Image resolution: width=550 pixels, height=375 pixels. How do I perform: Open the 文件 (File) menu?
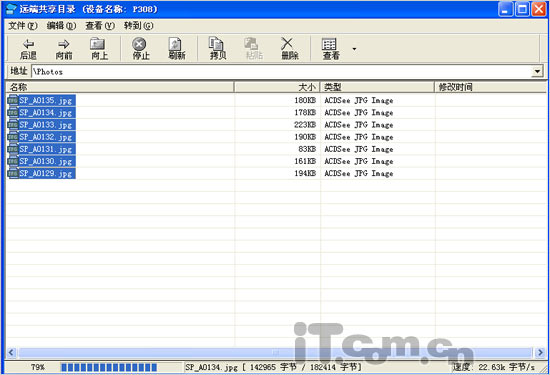(22, 26)
